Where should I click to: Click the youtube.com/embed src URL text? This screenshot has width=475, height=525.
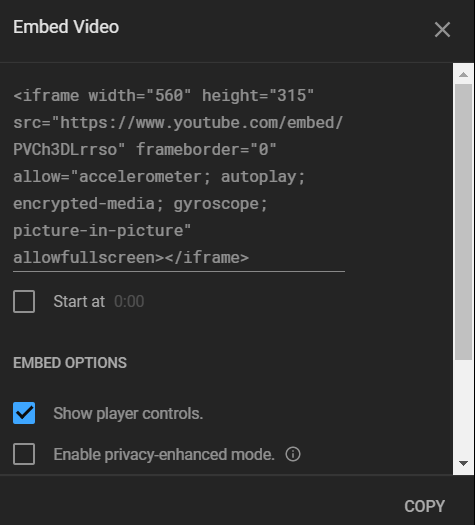[178, 123]
